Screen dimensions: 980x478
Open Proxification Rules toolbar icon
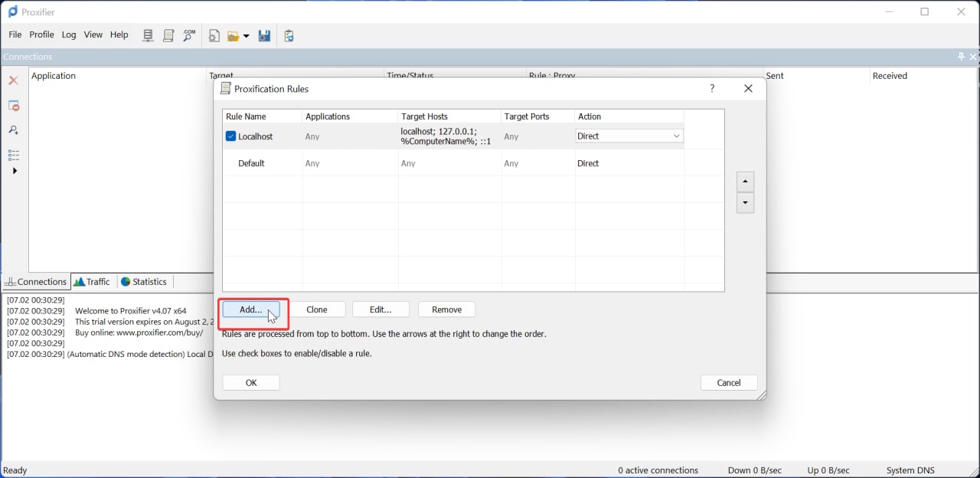(x=168, y=36)
